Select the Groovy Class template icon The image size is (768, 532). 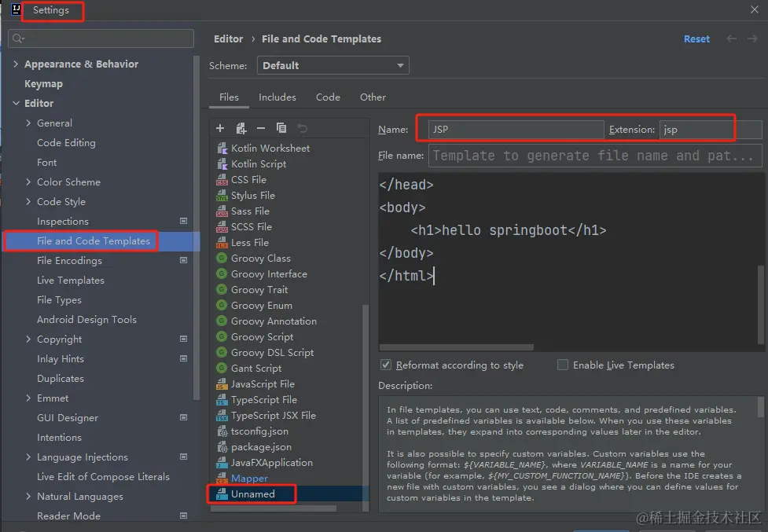pyautogui.click(x=222, y=258)
